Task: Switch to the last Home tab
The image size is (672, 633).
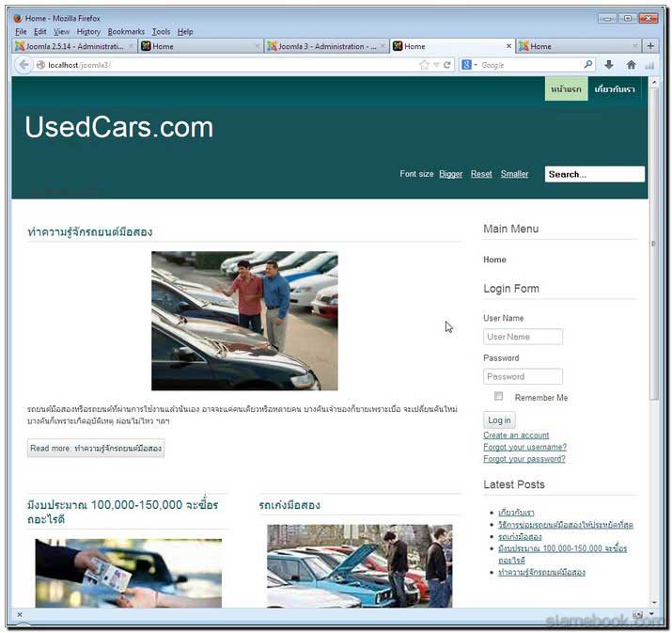Action: [578, 46]
